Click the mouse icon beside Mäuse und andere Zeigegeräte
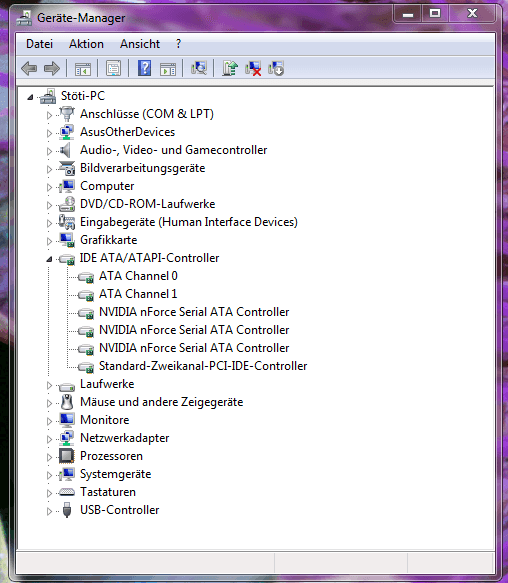Image resolution: width=508 pixels, height=583 pixels. tap(67, 402)
